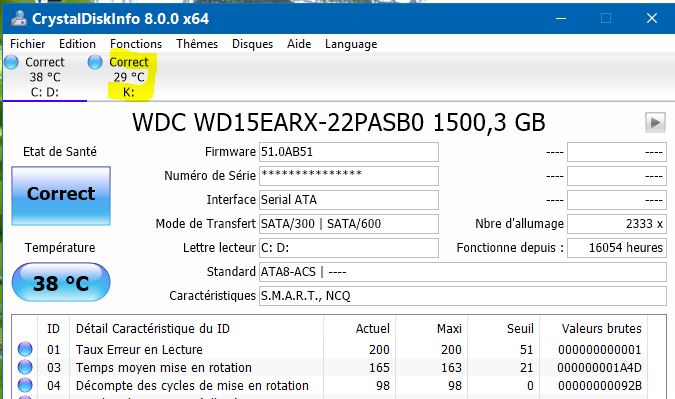Click the status orb for attribute 04
The image size is (675, 399).
tap(25, 385)
